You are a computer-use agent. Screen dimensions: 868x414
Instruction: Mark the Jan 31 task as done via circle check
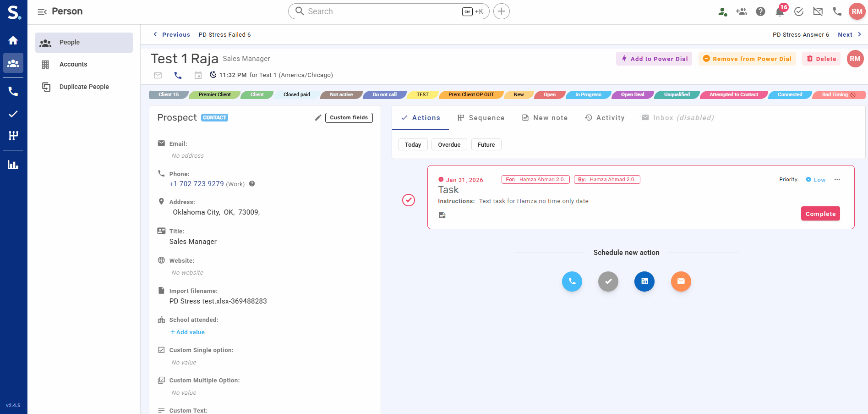pyautogui.click(x=409, y=200)
